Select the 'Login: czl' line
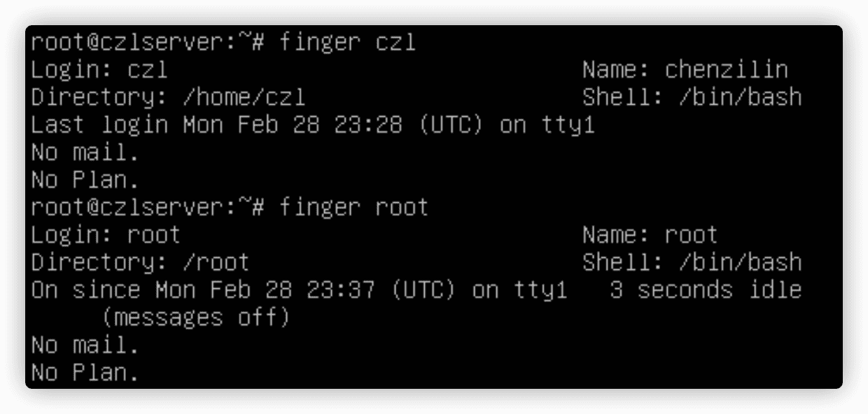The height and width of the screenshot is (414, 868). 99,71
